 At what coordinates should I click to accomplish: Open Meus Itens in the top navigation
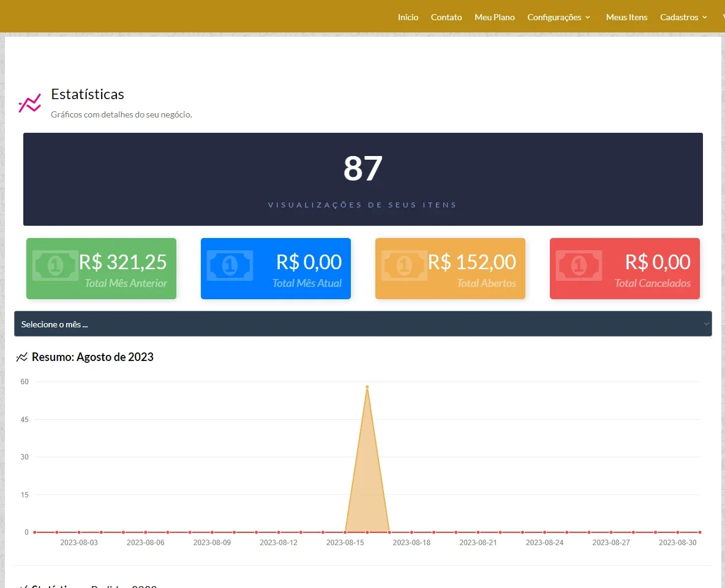(x=626, y=17)
